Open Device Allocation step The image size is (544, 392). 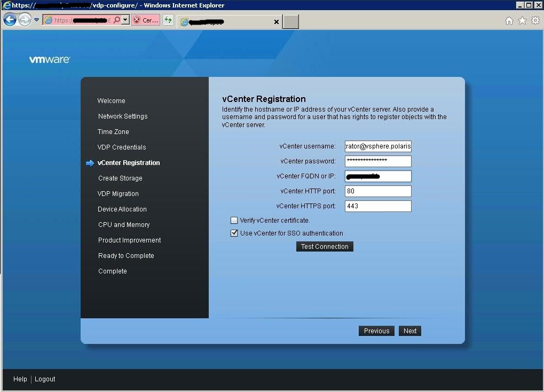(122, 209)
